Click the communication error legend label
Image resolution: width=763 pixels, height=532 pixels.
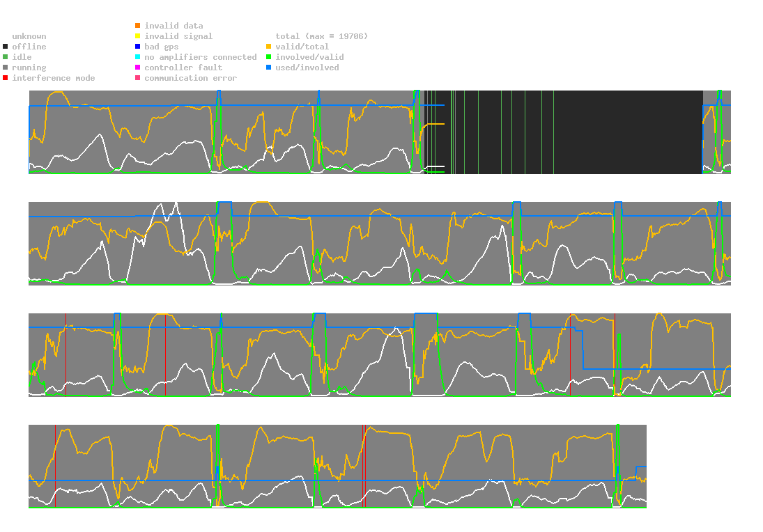(191, 78)
